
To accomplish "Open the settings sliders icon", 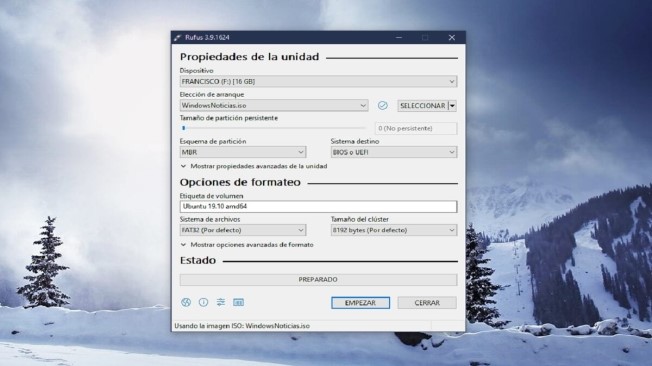I will (221, 302).
